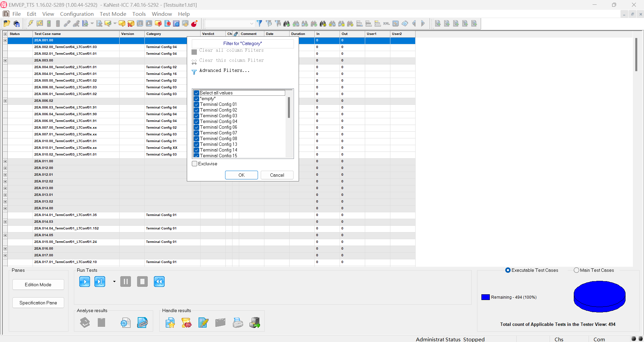Click the Specification Pane button
Screen dimensions: 644x342
point(38,303)
